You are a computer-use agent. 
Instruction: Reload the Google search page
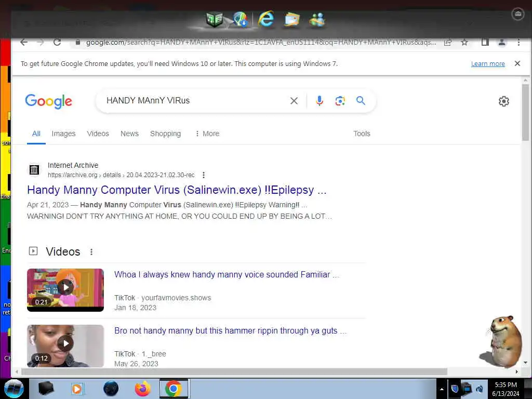(x=57, y=42)
